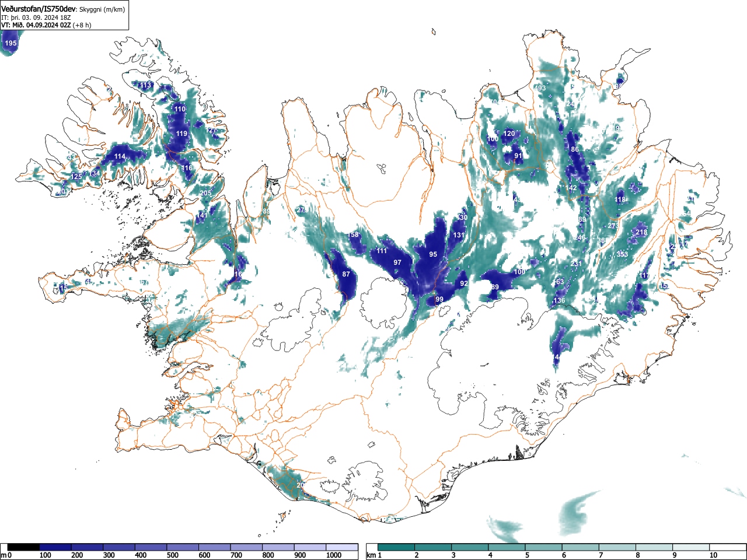747x560 pixels.
Task: Select the 130 visibility value
Action: [462, 218]
